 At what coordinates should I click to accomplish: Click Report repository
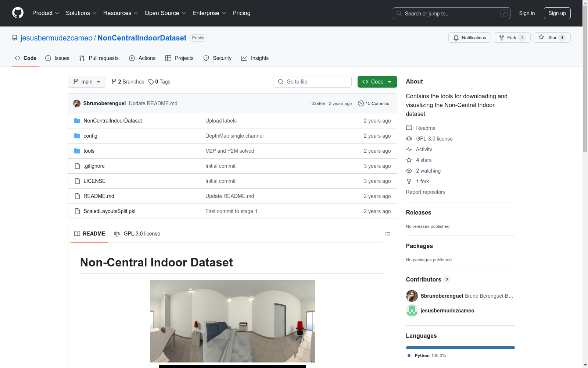coord(426,192)
